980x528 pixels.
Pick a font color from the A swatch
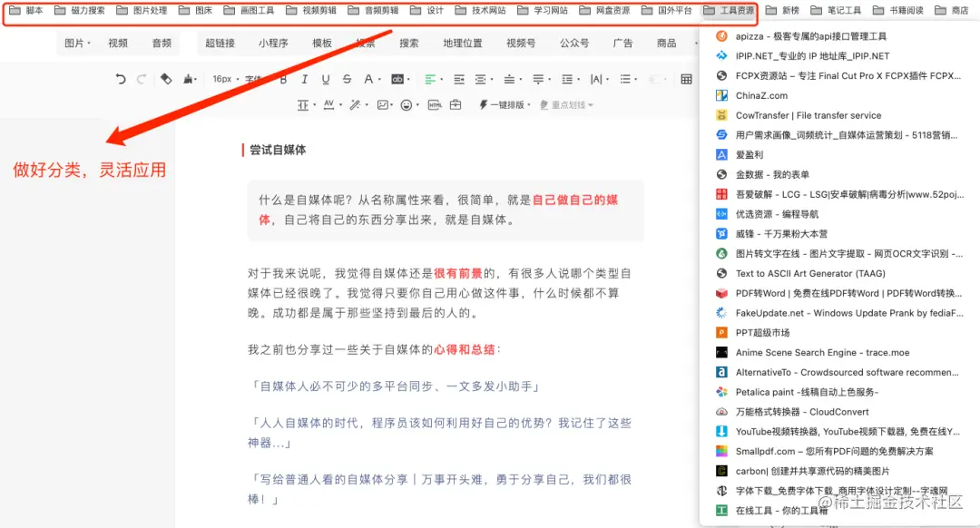[368, 80]
